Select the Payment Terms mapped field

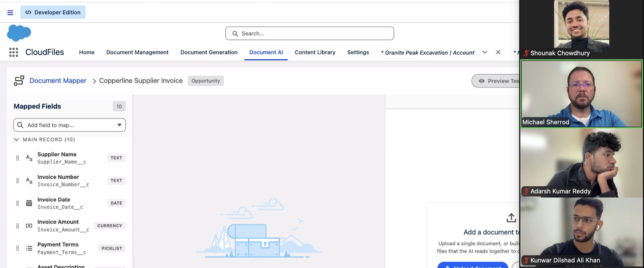tap(70, 248)
